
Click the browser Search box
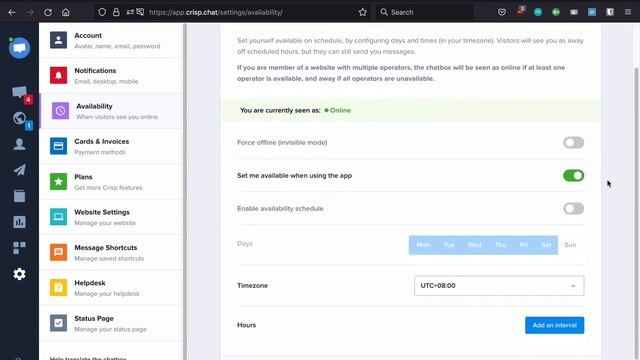click(424, 12)
